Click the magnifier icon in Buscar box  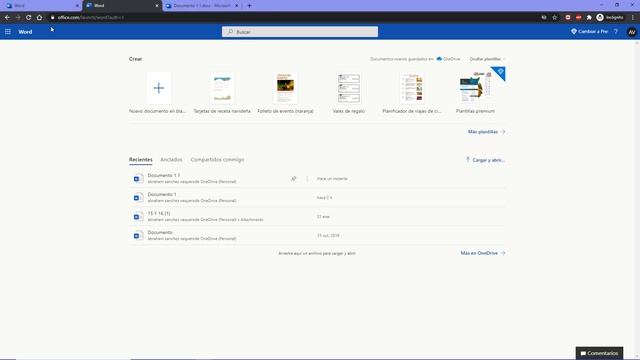pos(230,31)
